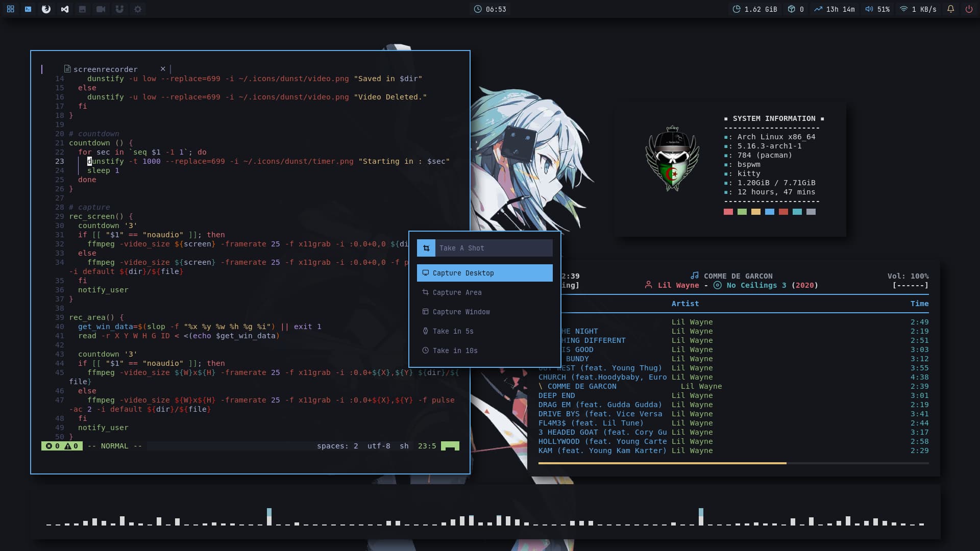Choose Take in 10s option

click(455, 350)
